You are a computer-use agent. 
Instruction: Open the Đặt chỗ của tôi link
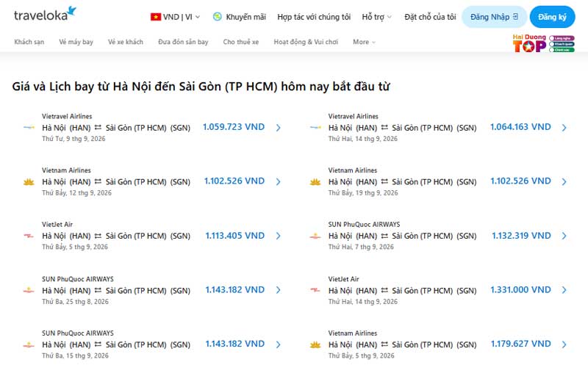click(x=430, y=17)
